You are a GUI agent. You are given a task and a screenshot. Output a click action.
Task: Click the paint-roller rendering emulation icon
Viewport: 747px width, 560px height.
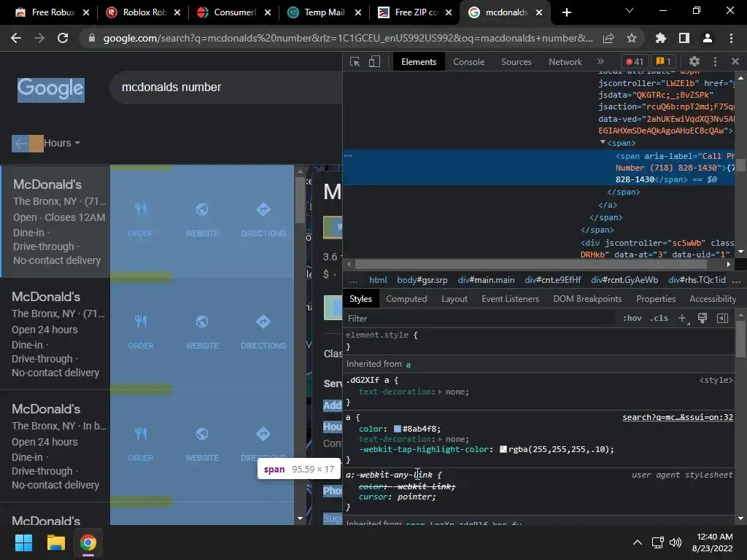pyautogui.click(x=703, y=318)
